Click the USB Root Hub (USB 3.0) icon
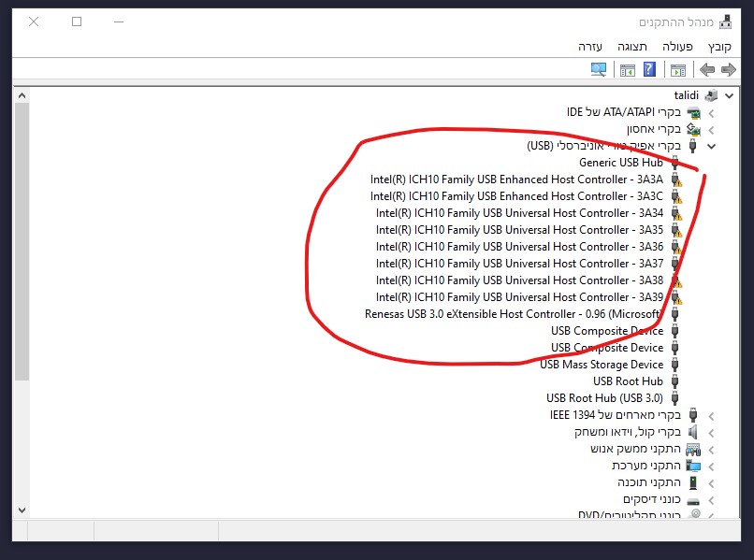Image resolution: width=754 pixels, height=560 pixels. click(675, 398)
